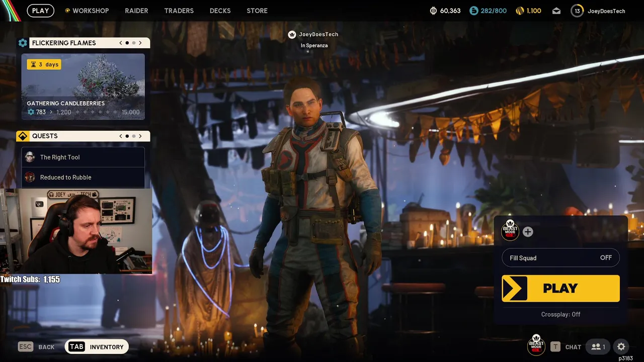The image size is (644, 362).
Task: Click the Flickering Flames header title
Action: pyautogui.click(x=64, y=43)
